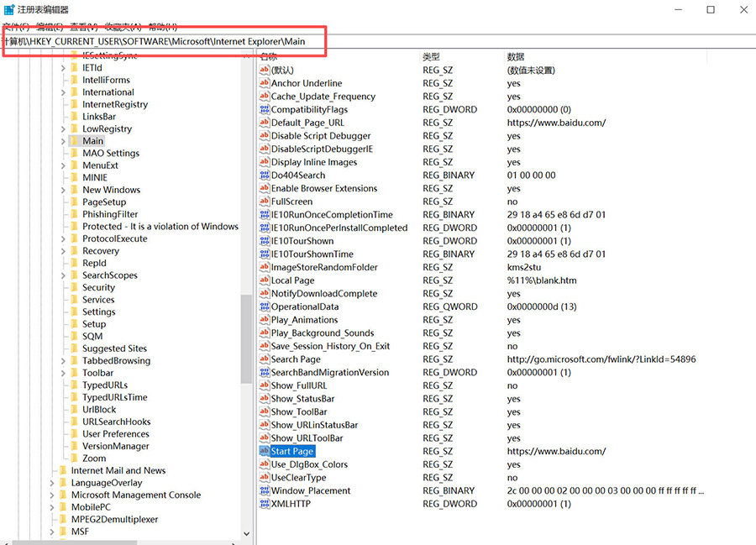The width and height of the screenshot is (756, 545).
Task: Click the string icon next to Default_Page_URL
Action: coord(264,122)
